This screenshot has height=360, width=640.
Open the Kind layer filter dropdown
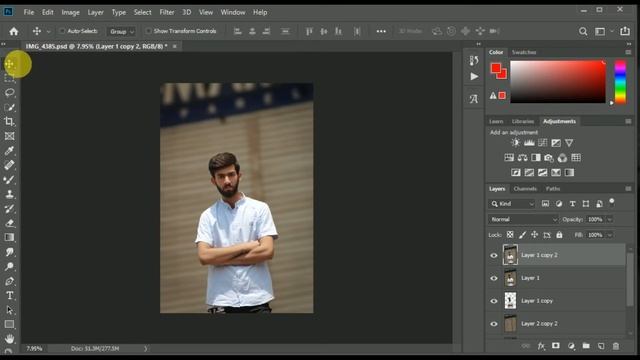click(512, 204)
